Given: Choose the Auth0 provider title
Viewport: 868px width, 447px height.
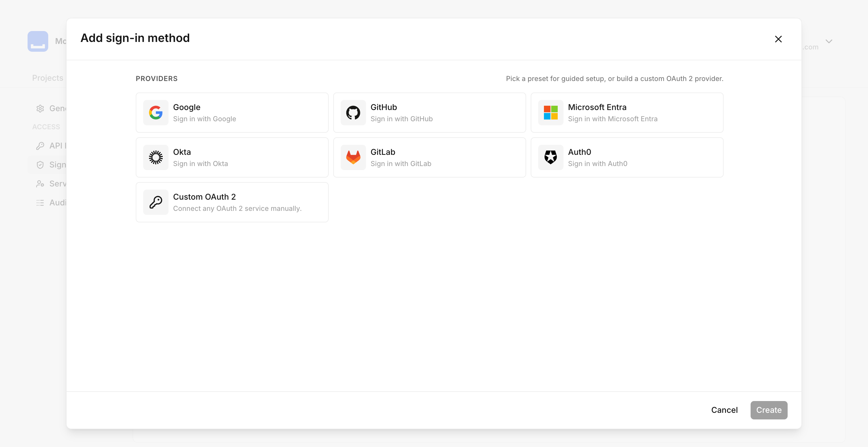Looking at the screenshot, I should tap(580, 152).
